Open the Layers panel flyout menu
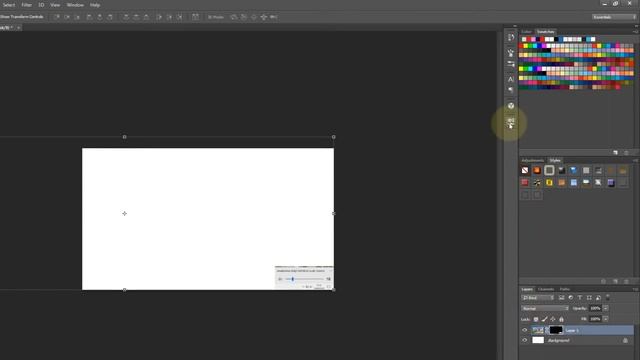The image size is (640, 360). 636,289
